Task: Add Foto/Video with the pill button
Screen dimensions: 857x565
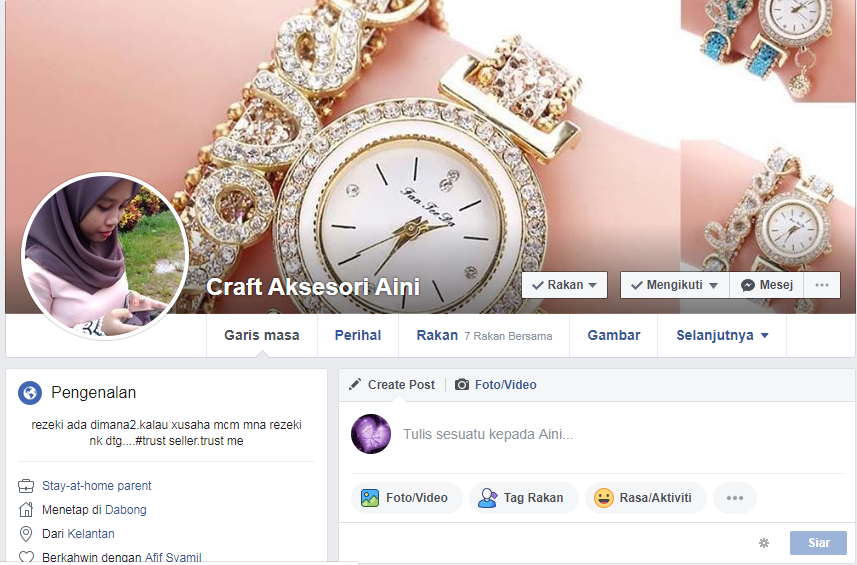Action: click(x=407, y=498)
